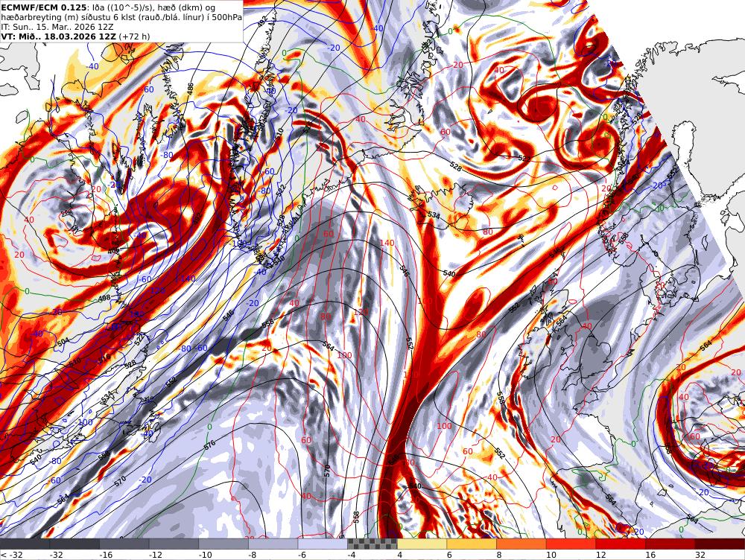Click the legend value '6' below the colorbar

(x=449, y=554)
